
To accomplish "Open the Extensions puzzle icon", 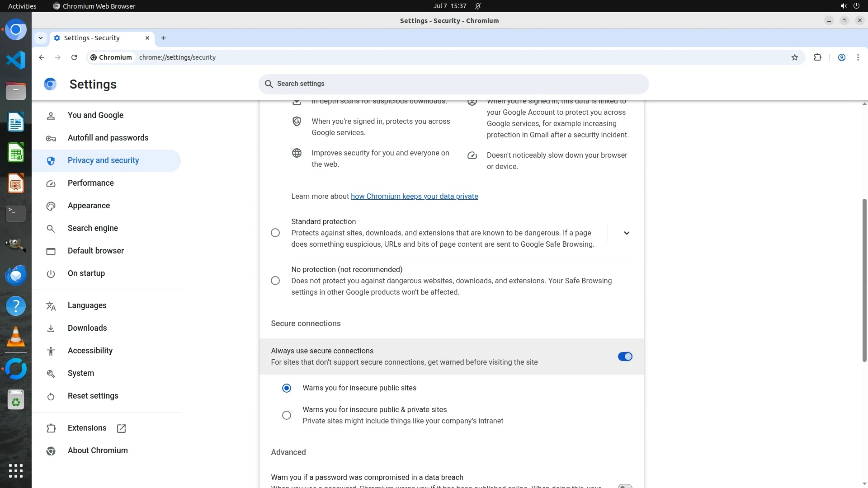I will [817, 57].
